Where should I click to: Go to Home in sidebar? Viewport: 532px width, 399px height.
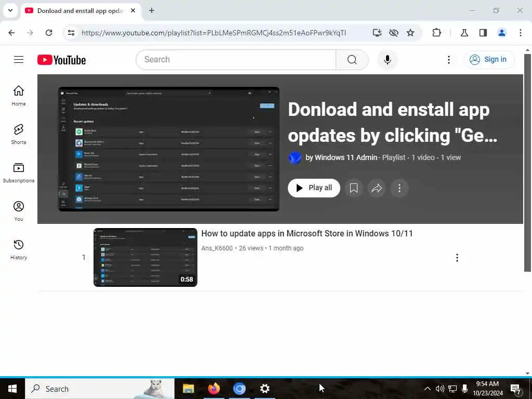coord(19,96)
